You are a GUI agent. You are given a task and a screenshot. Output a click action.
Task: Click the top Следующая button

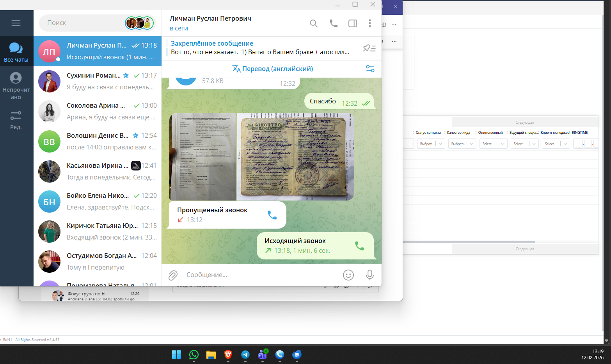525,122
